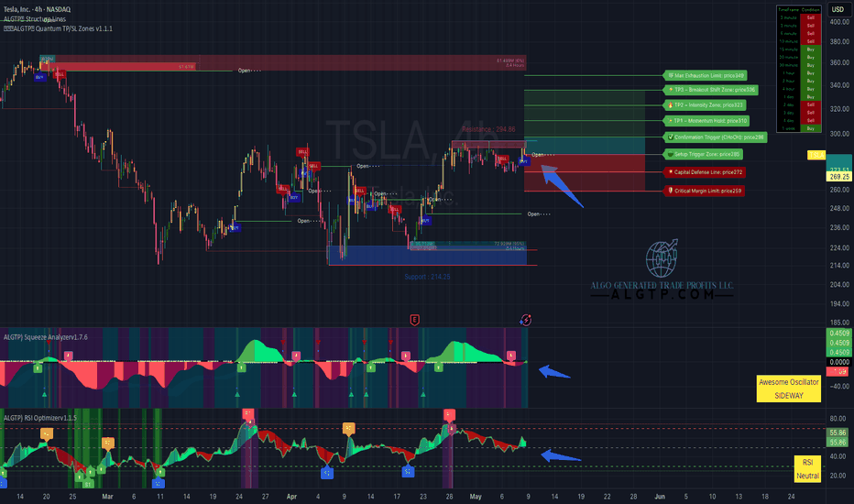Select the ALGTP Structure Lines indicator legend

click(35, 19)
